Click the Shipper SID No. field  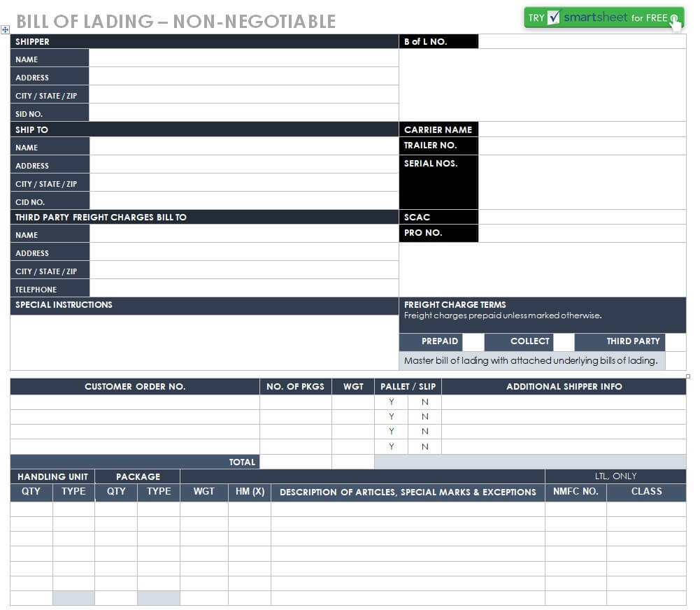click(x=243, y=113)
